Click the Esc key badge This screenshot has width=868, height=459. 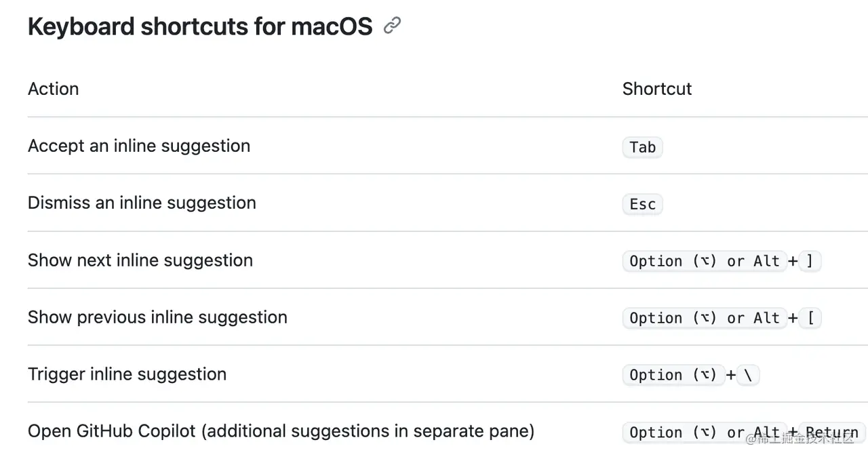tap(642, 204)
